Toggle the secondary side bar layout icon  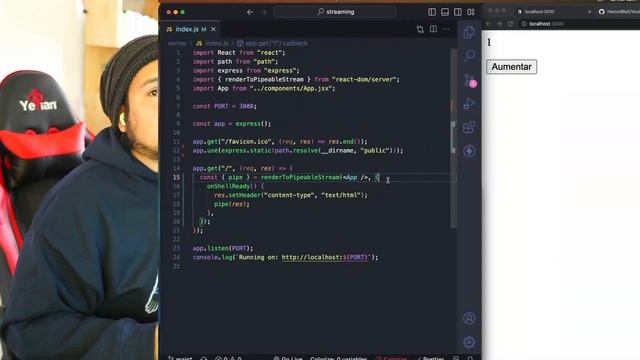pyautogui.click(x=458, y=12)
